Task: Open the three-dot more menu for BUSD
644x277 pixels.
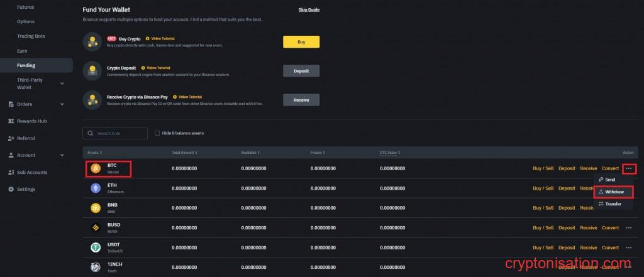Action: (629, 228)
